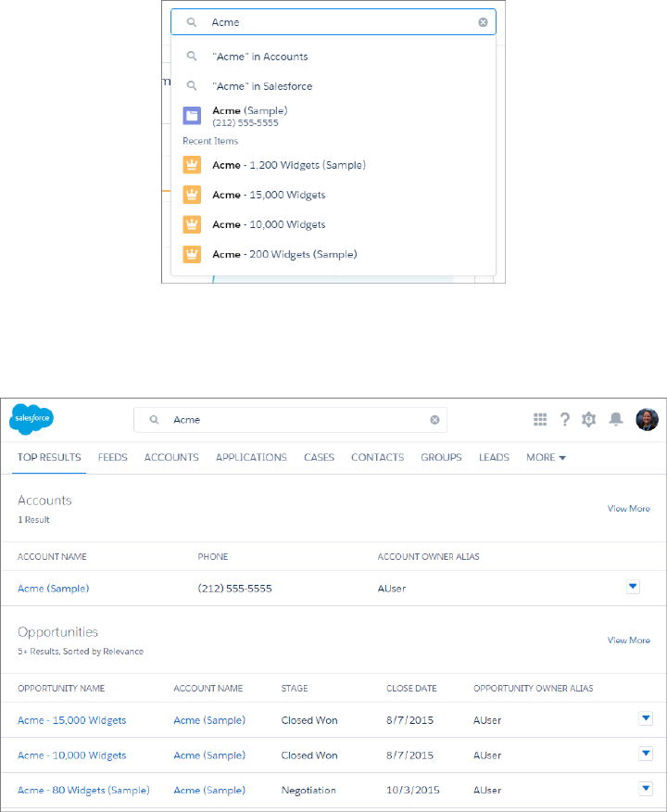
Task: Open the Acme - 80 Widgets (Sample) opportunity link
Action: (83, 791)
